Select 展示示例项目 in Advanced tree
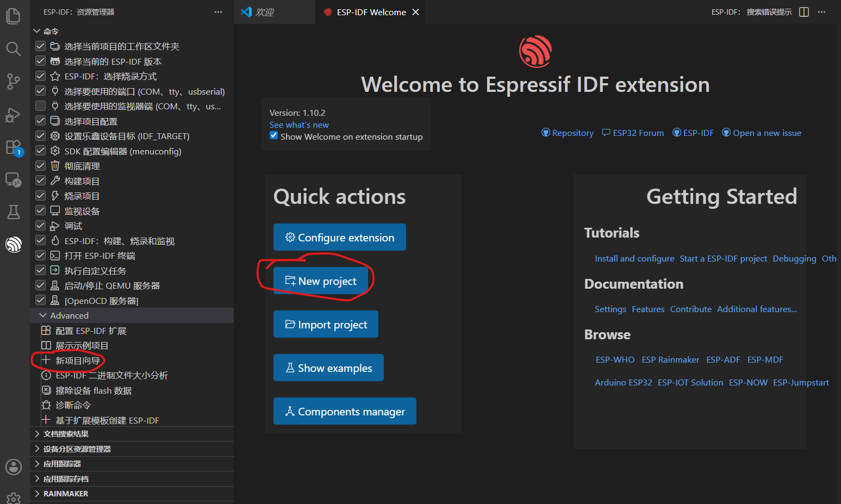 (x=82, y=345)
